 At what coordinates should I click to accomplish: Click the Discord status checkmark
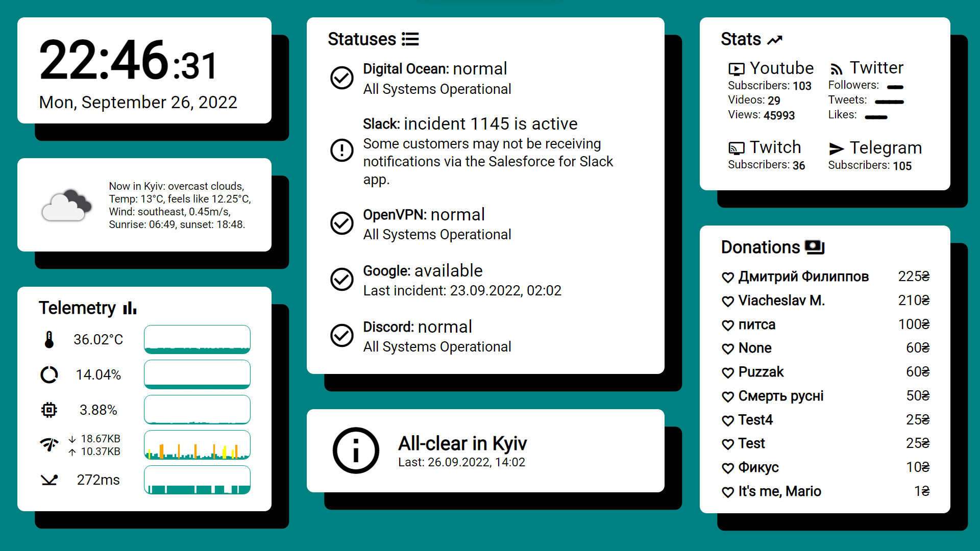point(341,336)
